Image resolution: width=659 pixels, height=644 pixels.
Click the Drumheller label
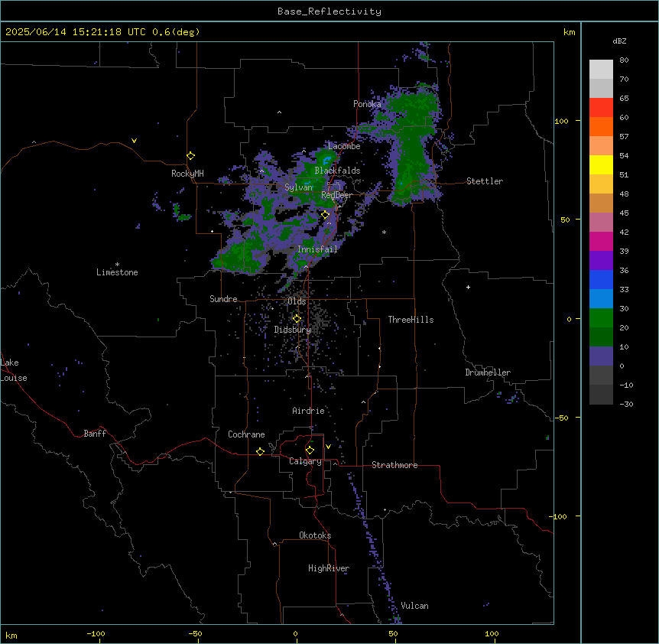tap(488, 372)
